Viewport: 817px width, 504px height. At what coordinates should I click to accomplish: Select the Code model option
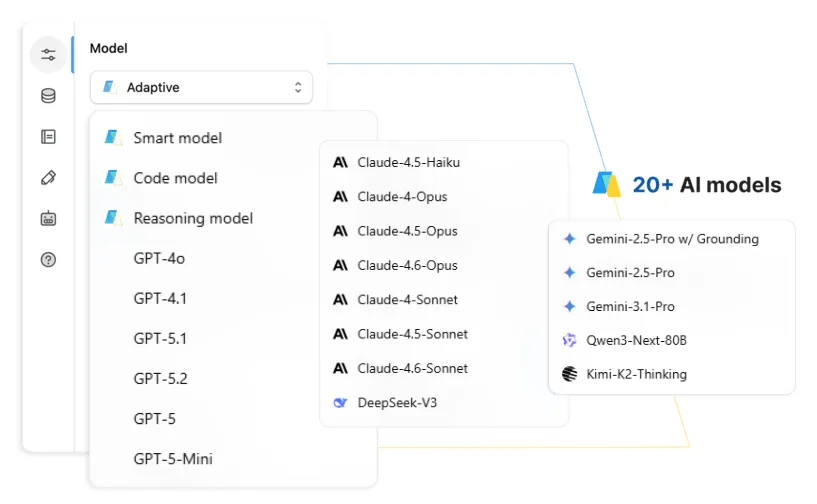click(175, 178)
